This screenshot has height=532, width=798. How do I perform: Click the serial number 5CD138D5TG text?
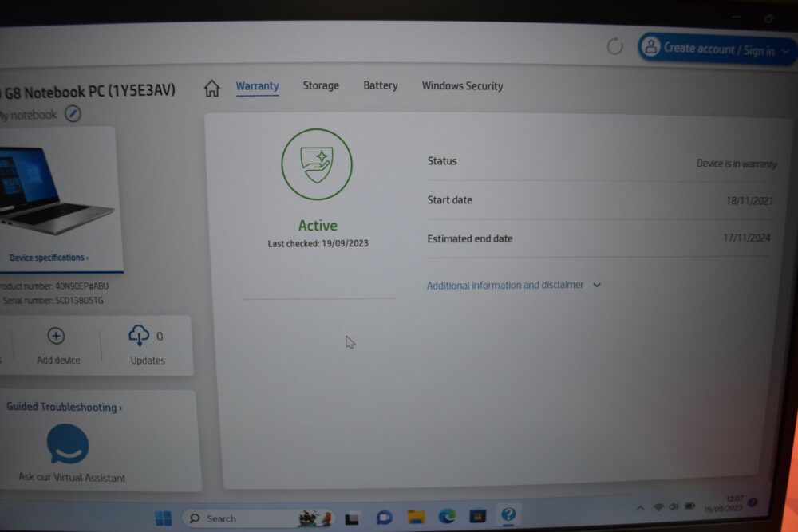coord(79,300)
